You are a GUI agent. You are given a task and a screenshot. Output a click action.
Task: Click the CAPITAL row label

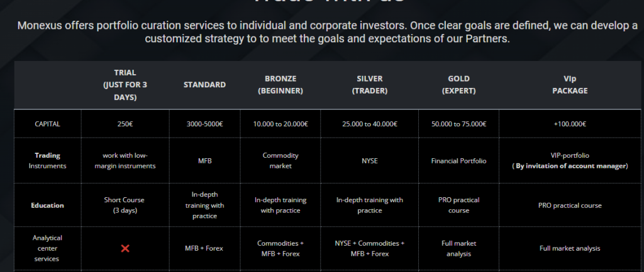47,124
